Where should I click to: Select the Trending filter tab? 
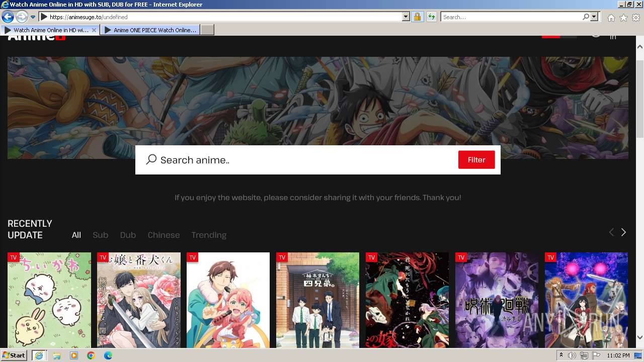pyautogui.click(x=209, y=235)
